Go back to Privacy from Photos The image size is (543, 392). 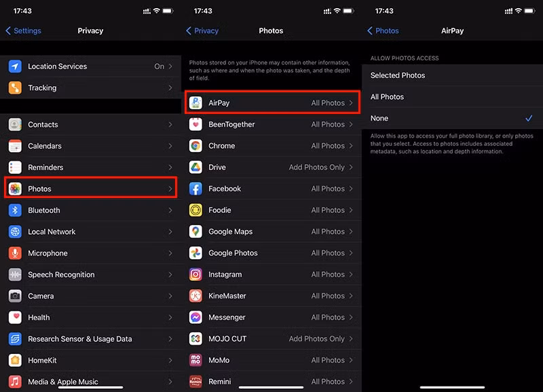202,31
